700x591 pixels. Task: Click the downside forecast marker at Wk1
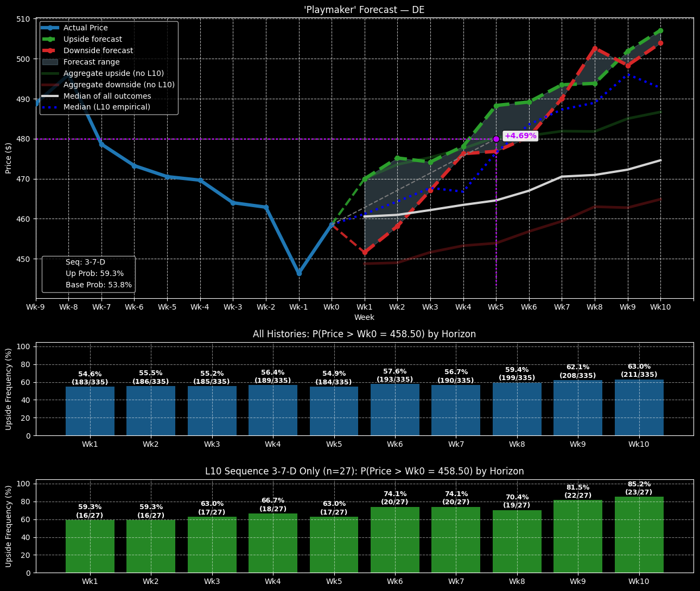click(x=365, y=252)
